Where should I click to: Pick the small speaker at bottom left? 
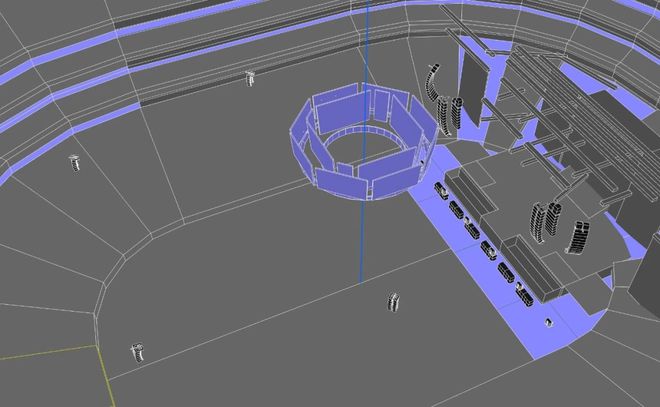tap(137, 350)
